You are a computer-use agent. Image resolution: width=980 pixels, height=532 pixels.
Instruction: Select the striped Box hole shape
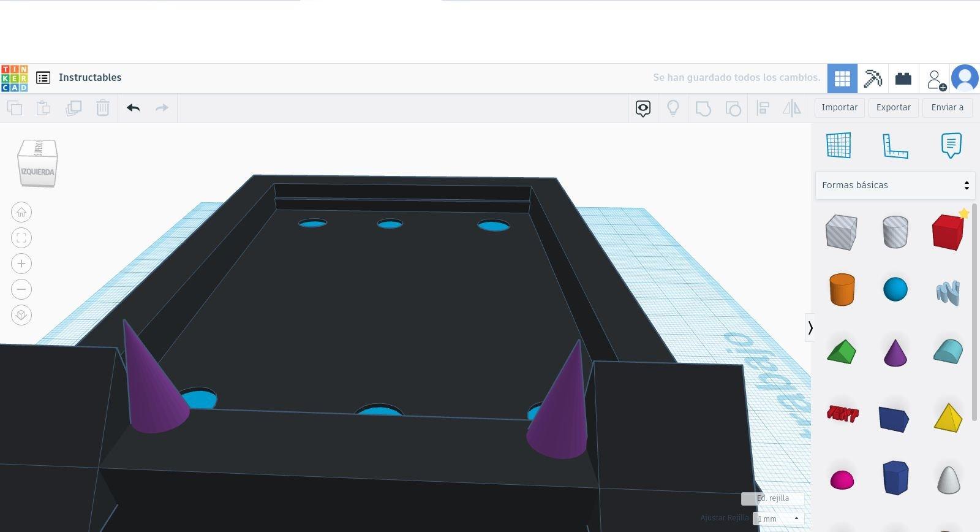pyautogui.click(x=841, y=232)
